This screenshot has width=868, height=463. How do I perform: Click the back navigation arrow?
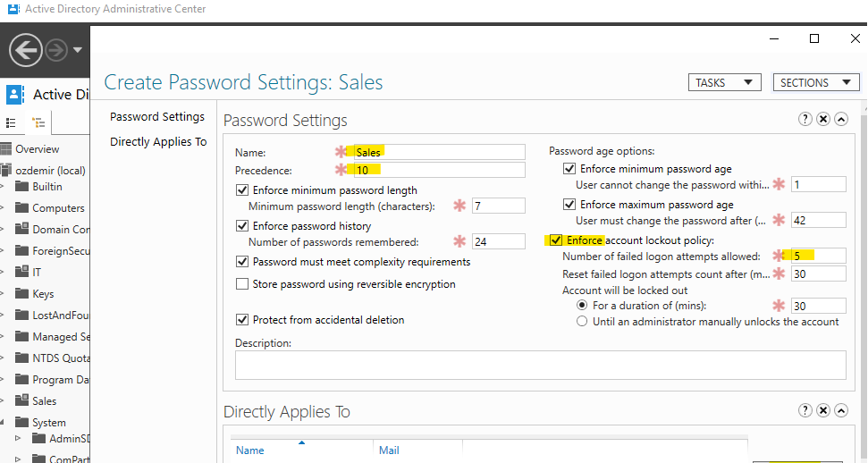click(25, 50)
